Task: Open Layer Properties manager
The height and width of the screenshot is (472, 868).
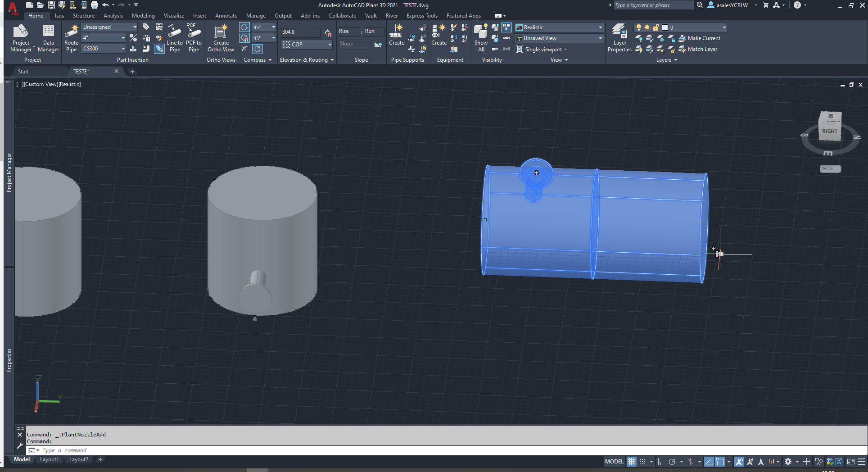Action: click(619, 38)
